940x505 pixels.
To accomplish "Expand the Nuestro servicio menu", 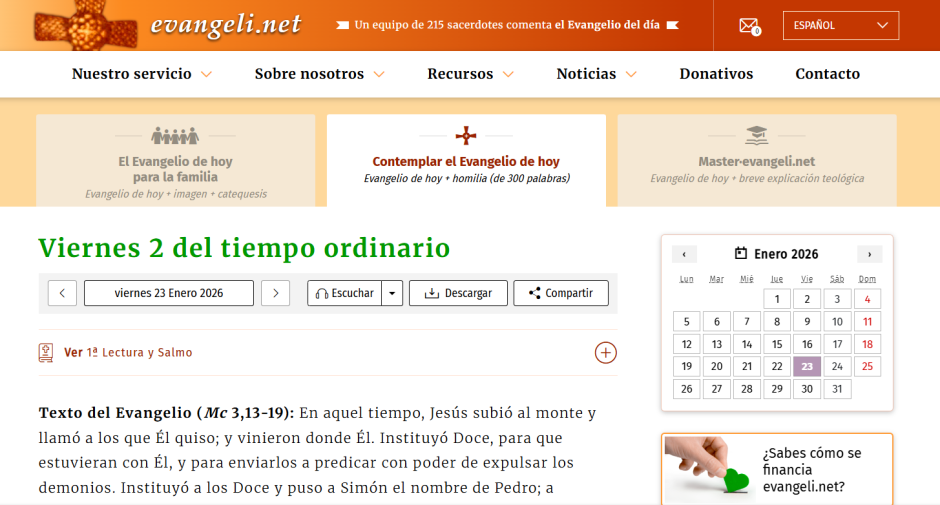I will coord(141,74).
